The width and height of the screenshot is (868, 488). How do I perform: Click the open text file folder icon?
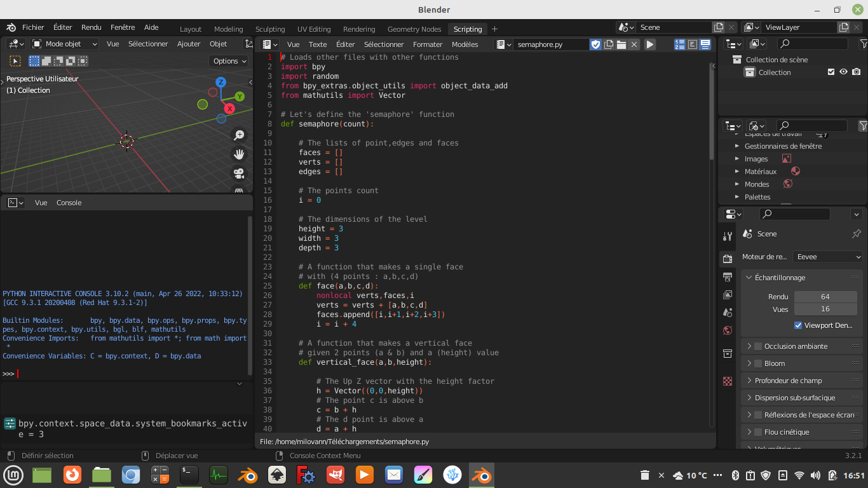[621, 44]
